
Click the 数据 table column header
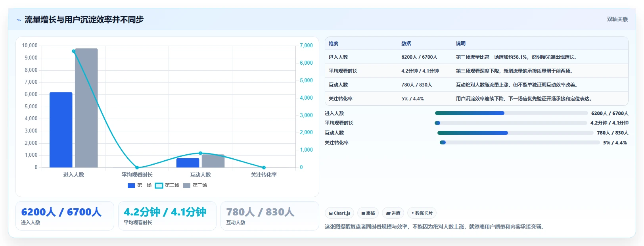(406, 44)
